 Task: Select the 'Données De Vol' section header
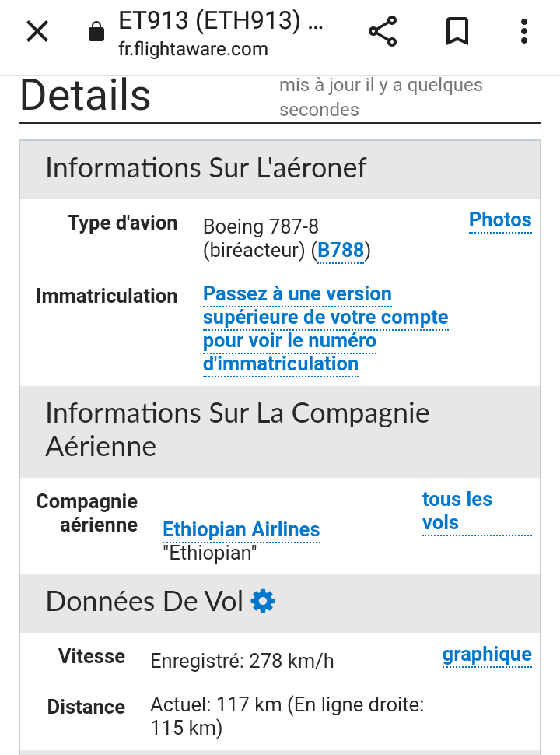[x=280, y=602]
